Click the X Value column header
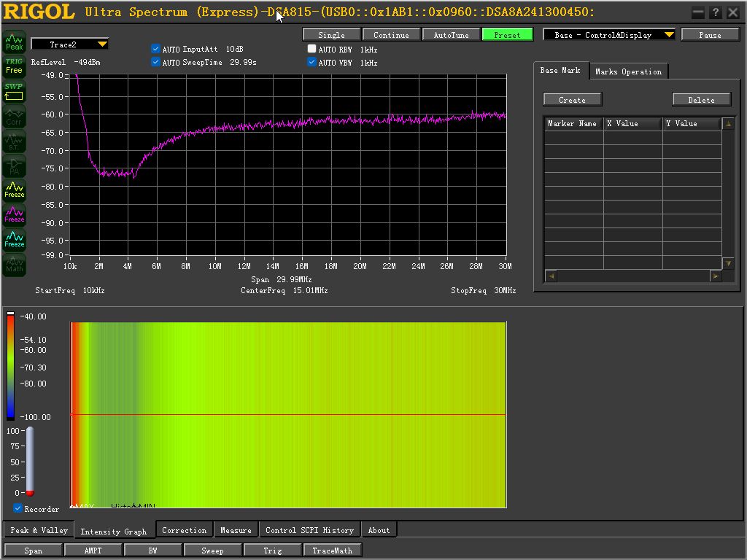 tap(633, 123)
